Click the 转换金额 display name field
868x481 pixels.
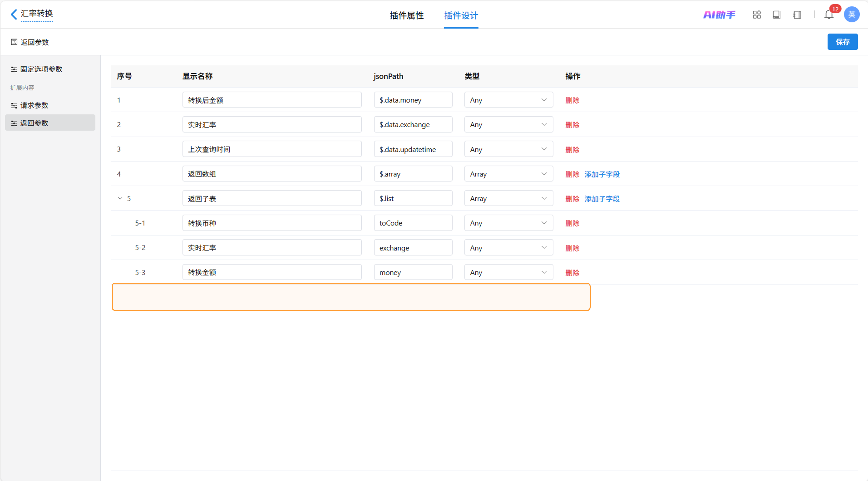(x=272, y=272)
